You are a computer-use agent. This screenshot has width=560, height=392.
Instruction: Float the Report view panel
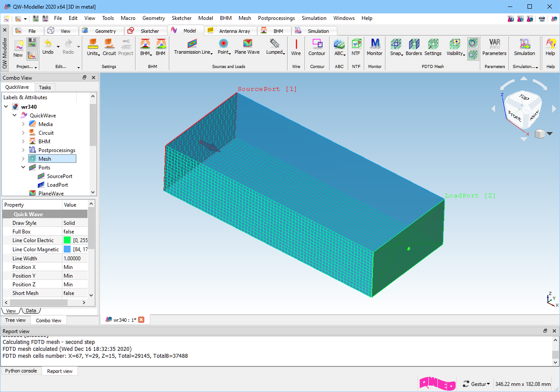(x=545, y=330)
